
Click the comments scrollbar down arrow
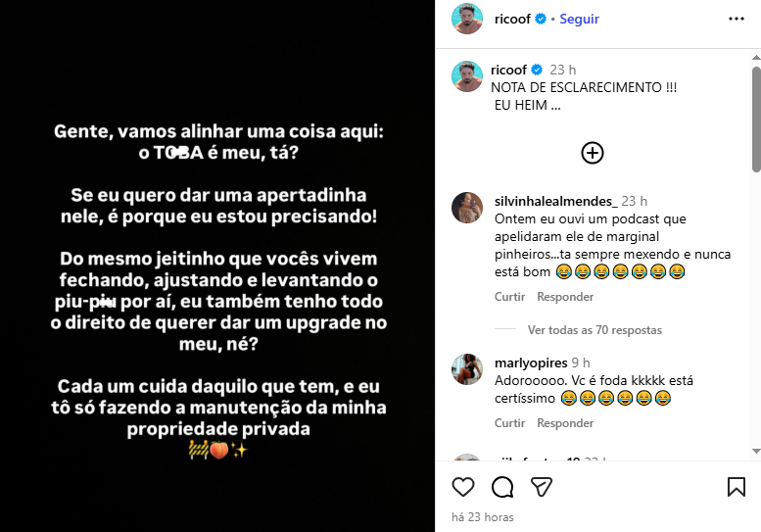[756, 452]
